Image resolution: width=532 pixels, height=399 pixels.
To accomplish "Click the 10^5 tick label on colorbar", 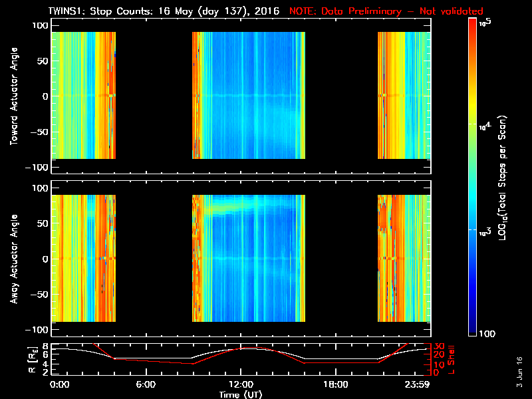I will pyautogui.click(x=487, y=22).
